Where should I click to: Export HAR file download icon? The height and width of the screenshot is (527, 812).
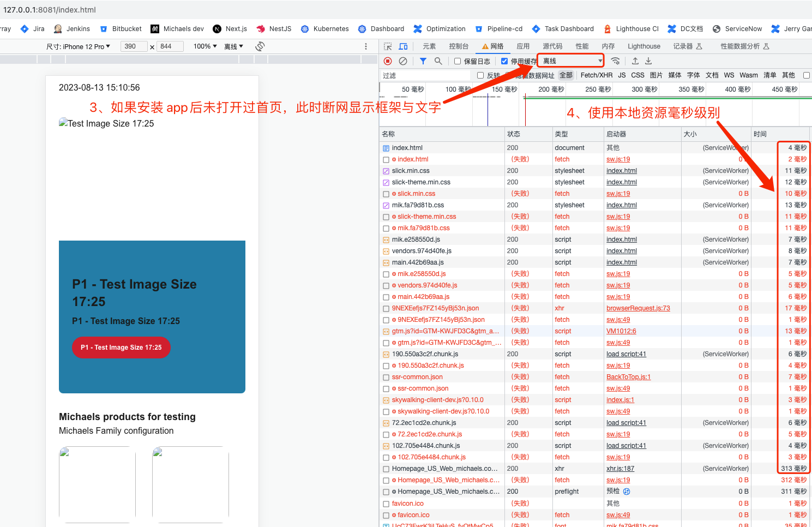click(648, 61)
